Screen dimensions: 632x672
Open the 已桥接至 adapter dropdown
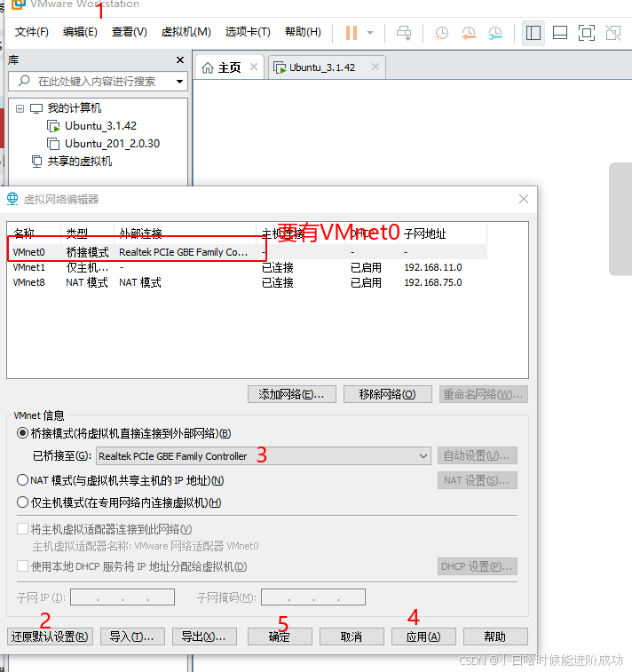[264, 456]
